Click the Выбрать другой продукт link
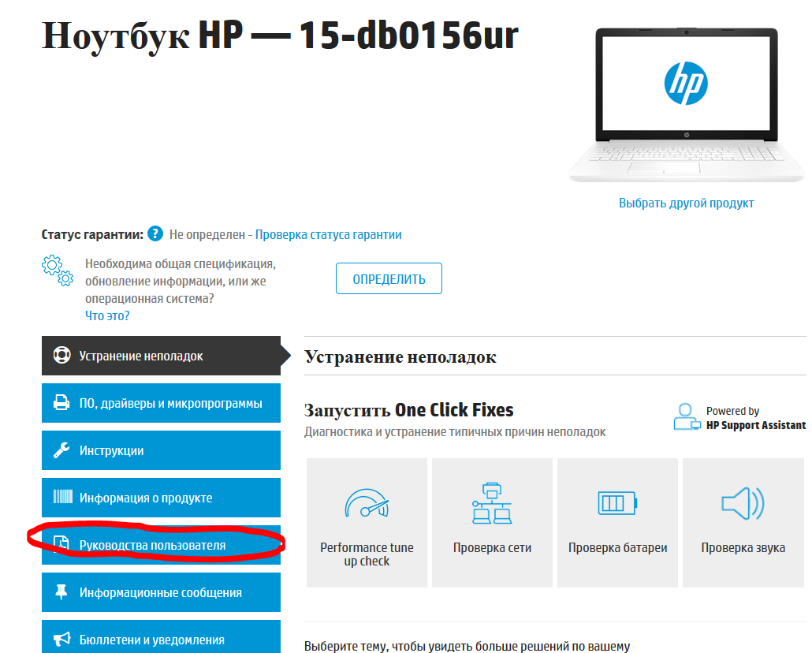This screenshot has width=812, height=653. [x=686, y=203]
